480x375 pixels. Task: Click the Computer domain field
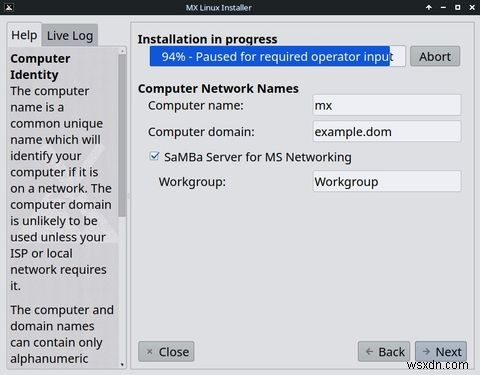point(387,132)
